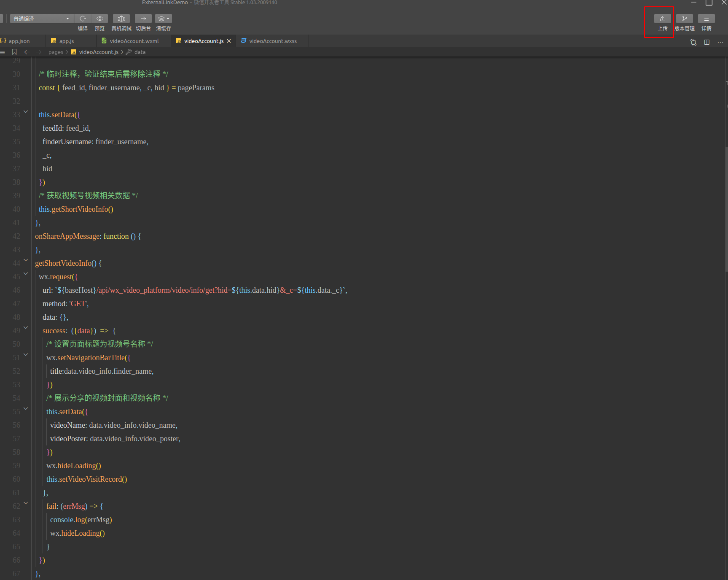Click console.log(errMsg) on line 63

tap(81, 520)
